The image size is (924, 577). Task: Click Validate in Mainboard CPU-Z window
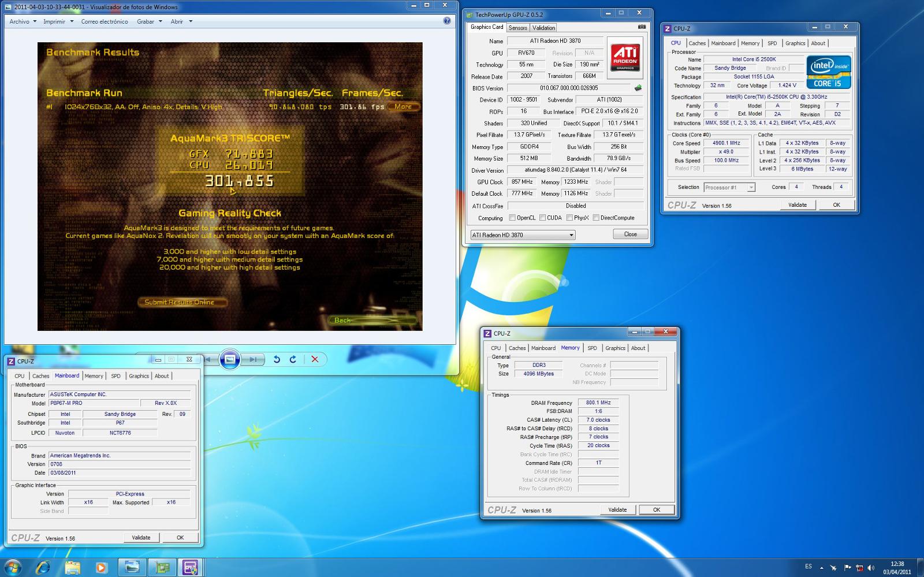pyautogui.click(x=141, y=537)
